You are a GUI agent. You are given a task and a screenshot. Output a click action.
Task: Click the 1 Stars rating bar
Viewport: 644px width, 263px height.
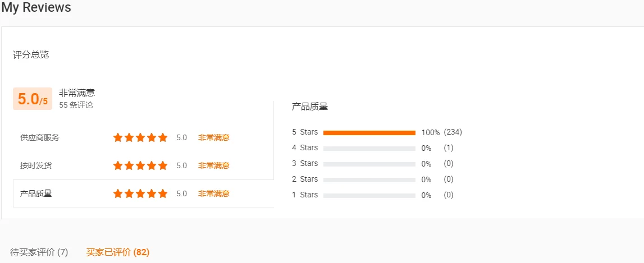point(369,196)
